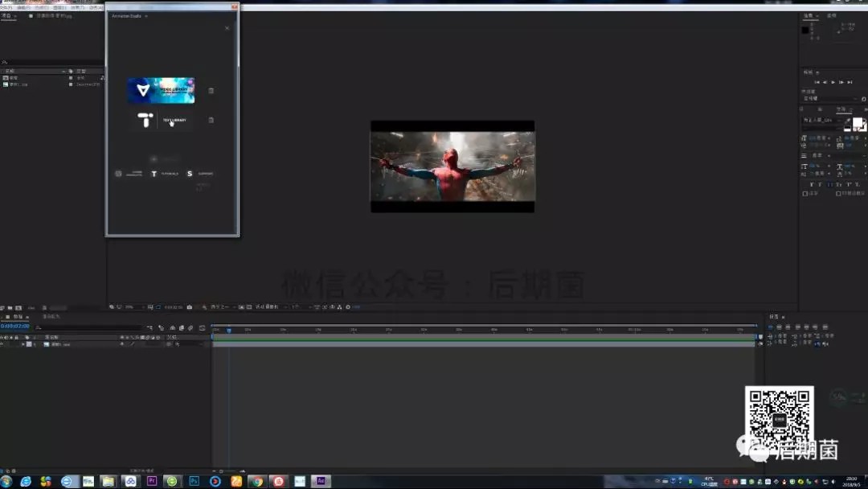Open the parent dropdown for layer 1
The height and width of the screenshot is (489, 868).
188,344
